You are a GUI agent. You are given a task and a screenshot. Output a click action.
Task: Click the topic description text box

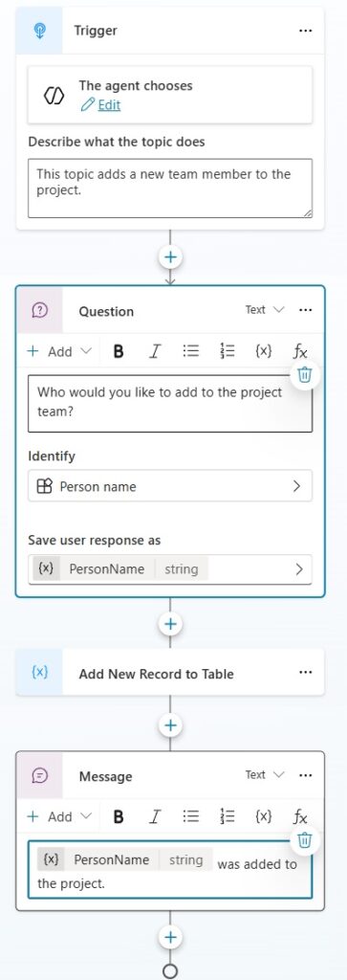click(x=170, y=189)
